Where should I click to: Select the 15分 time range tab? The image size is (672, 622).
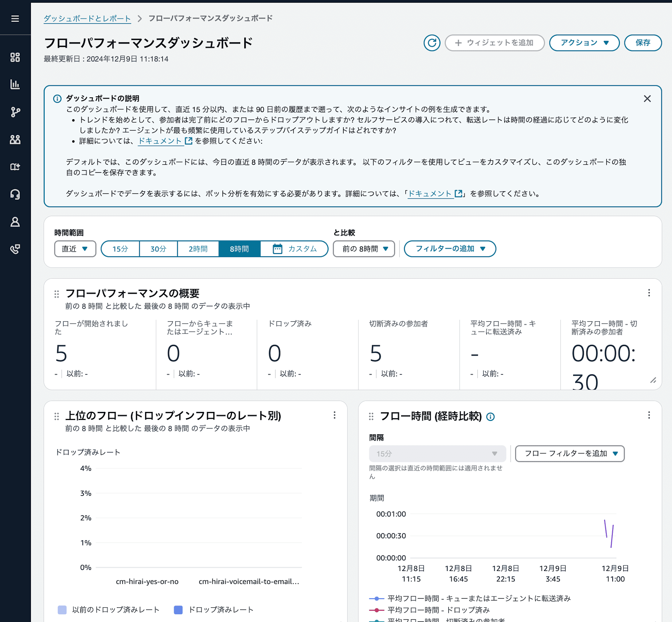(x=119, y=248)
